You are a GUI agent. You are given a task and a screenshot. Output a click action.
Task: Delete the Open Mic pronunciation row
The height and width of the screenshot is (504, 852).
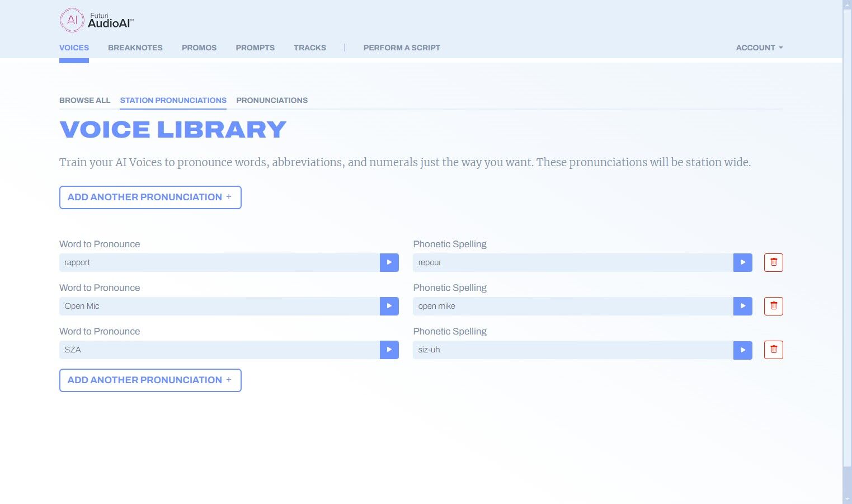pyautogui.click(x=773, y=306)
